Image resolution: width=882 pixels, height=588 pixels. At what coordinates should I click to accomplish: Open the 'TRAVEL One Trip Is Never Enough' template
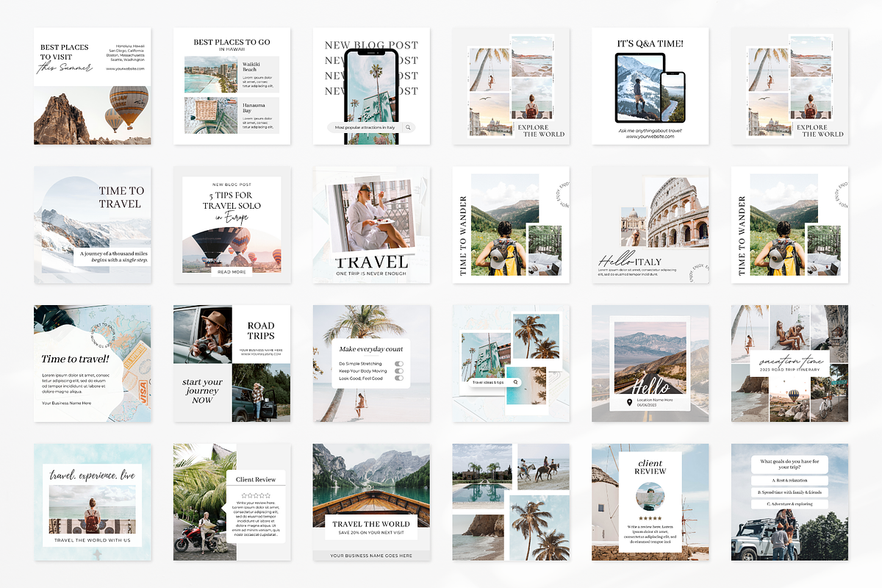(x=371, y=225)
